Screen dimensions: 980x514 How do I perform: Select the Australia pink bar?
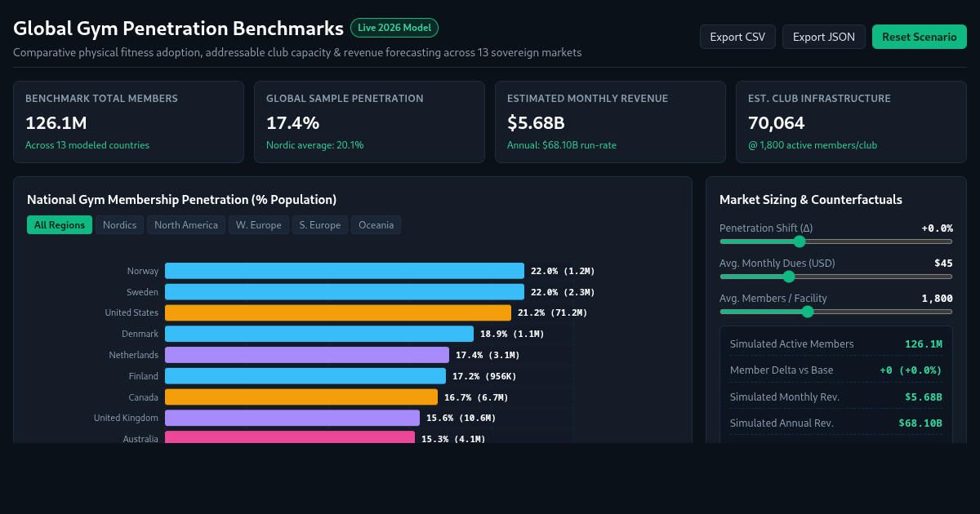pos(290,437)
